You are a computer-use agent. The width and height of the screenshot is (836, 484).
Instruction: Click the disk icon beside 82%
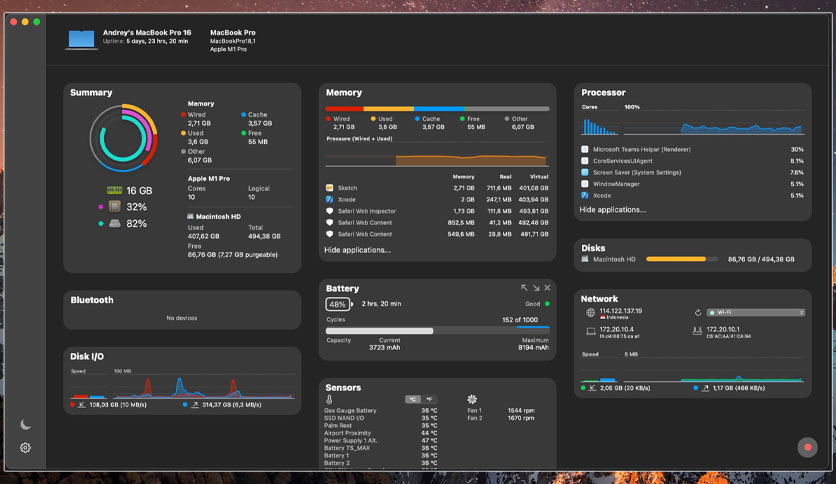click(115, 223)
